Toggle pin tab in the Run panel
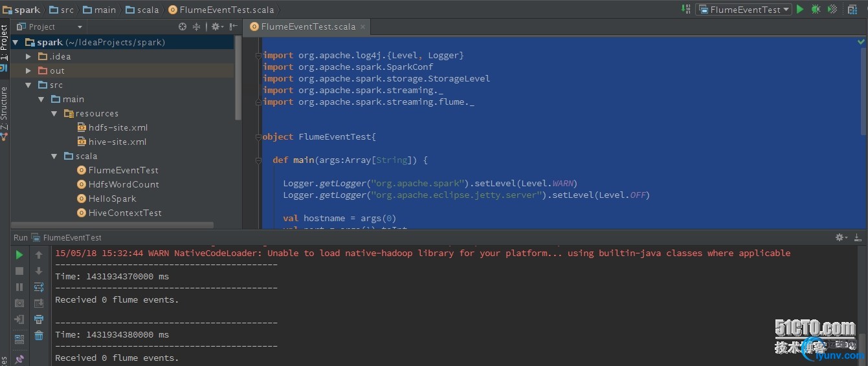Image resolution: width=868 pixels, height=366 pixels. (x=19, y=359)
